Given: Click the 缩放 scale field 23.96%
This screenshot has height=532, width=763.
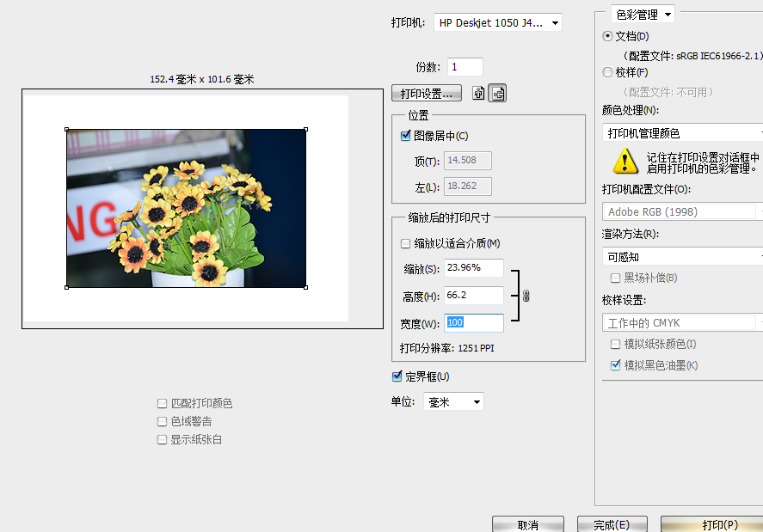Looking at the screenshot, I should pyautogui.click(x=474, y=268).
